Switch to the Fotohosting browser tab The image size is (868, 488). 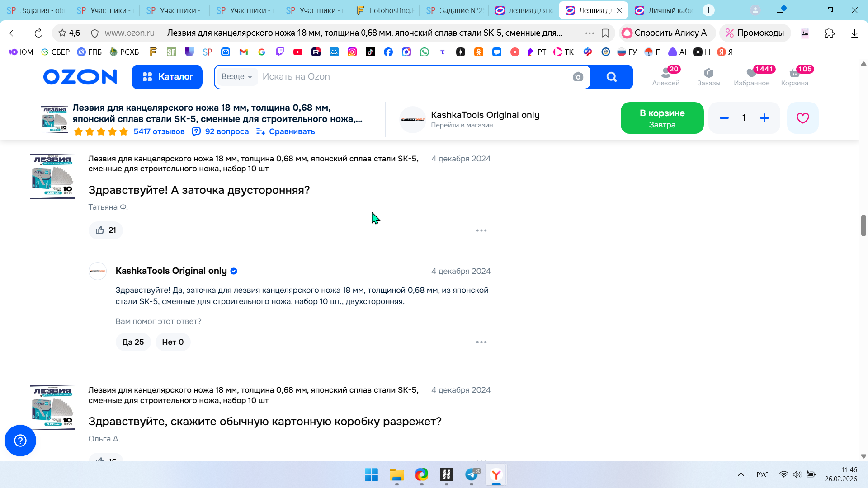pyautogui.click(x=385, y=10)
